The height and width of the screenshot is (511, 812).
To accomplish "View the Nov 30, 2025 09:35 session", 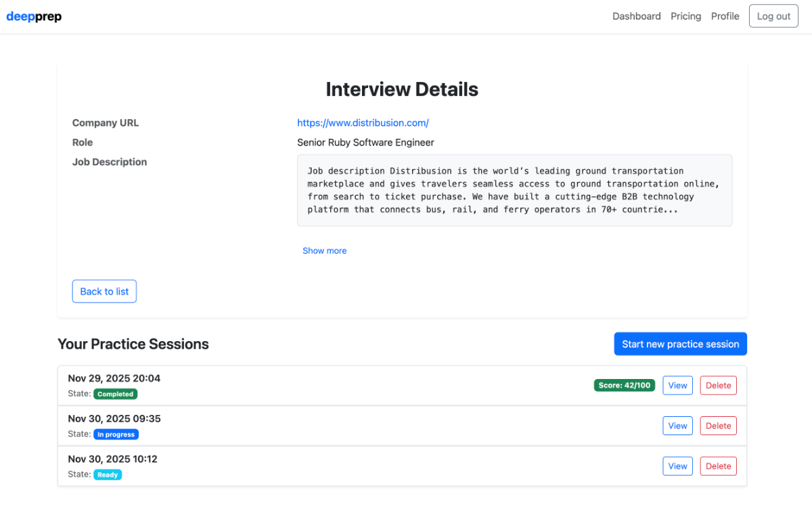I will [677, 426].
